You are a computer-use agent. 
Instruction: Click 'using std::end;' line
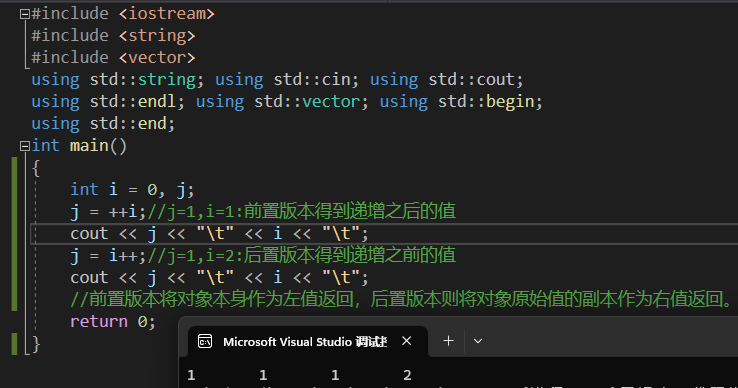[103, 124]
